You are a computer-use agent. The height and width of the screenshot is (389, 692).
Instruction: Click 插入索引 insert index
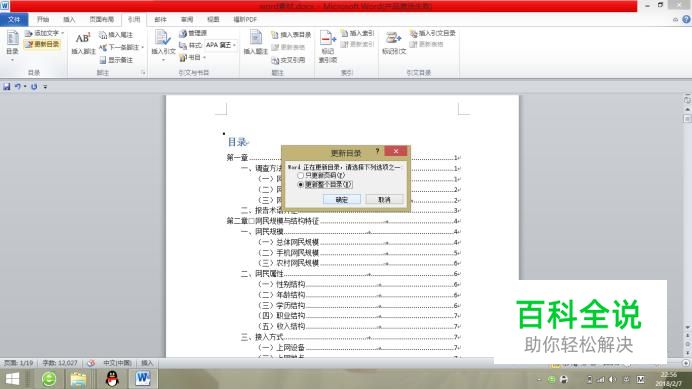[357, 34]
